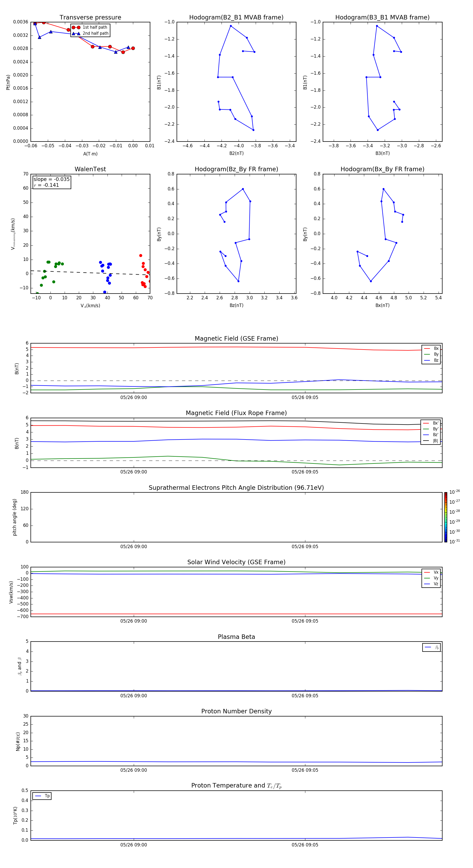This screenshot has width=473, height=868.
Task: Click the A(T·m) x-axis label
Action: (90, 154)
